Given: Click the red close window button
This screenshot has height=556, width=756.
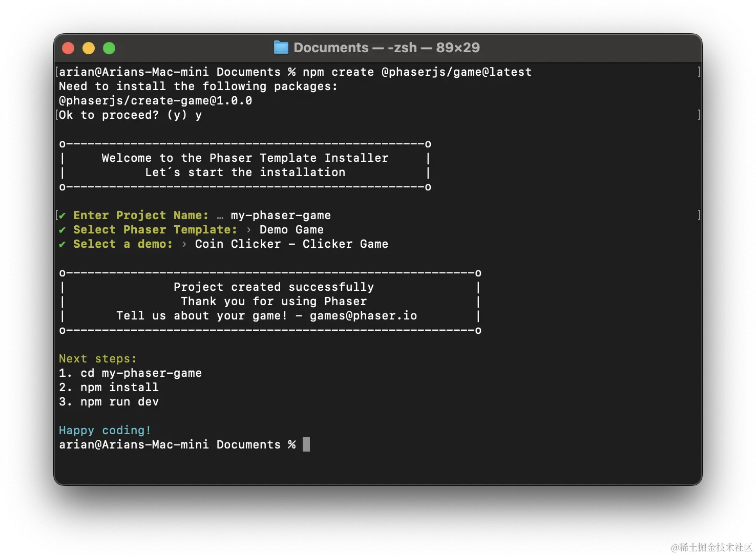Looking at the screenshot, I should coord(68,48).
